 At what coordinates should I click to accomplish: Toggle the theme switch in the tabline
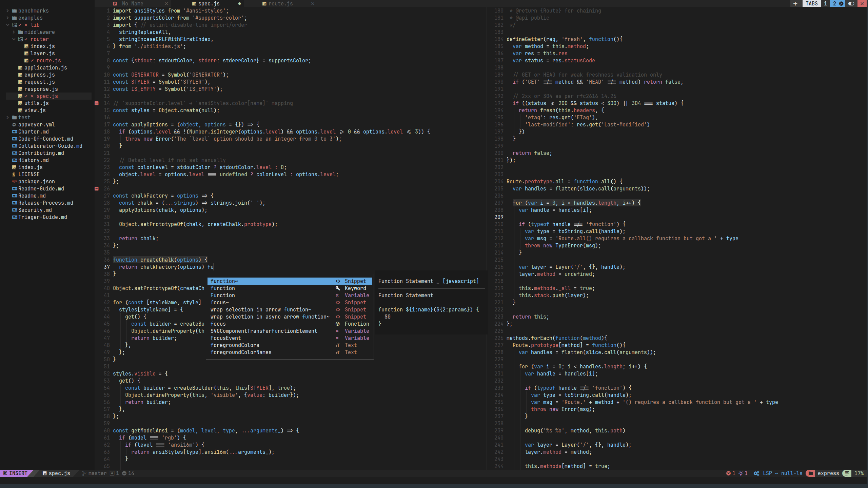[851, 3]
